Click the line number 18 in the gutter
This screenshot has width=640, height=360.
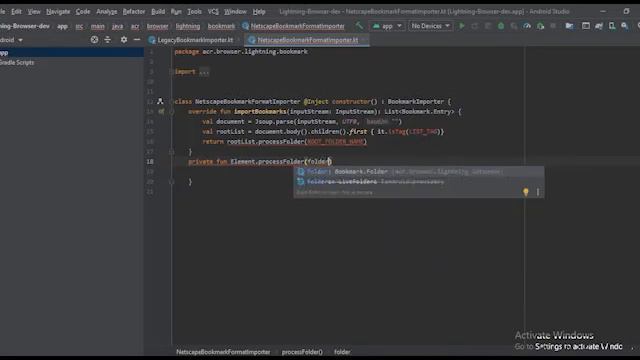click(150, 162)
